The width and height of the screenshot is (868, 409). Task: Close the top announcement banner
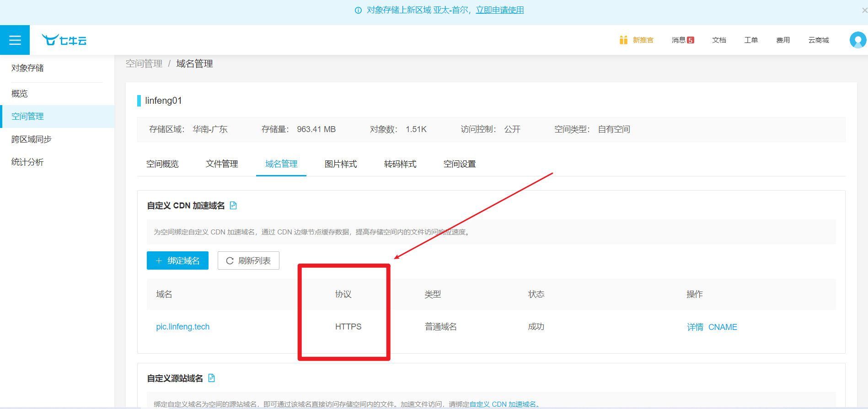(864, 10)
